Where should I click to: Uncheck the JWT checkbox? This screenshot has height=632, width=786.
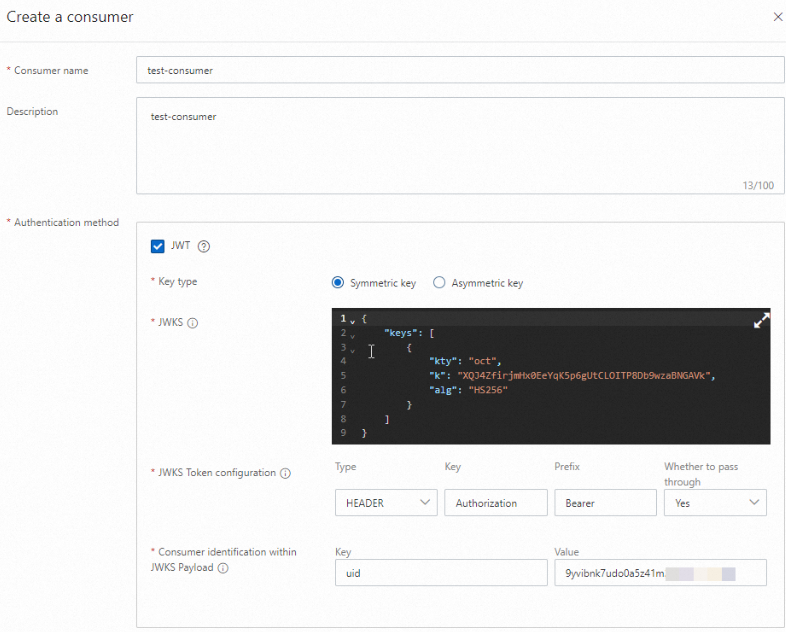[157, 246]
